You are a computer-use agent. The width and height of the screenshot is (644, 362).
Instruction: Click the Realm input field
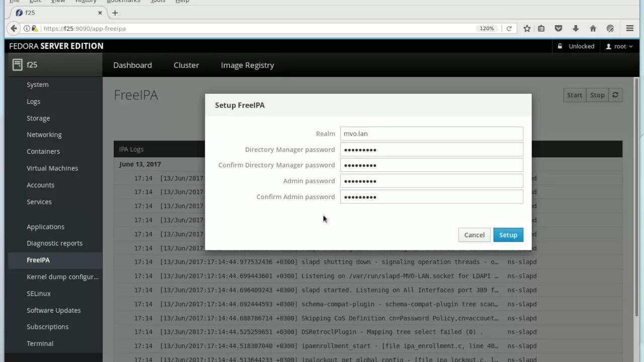(432, 134)
